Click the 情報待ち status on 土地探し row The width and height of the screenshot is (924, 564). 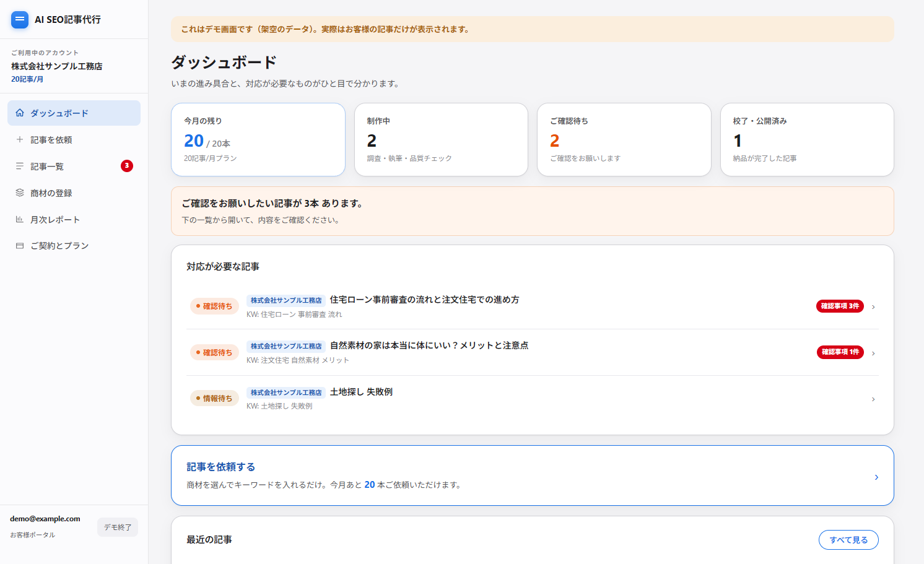pyautogui.click(x=214, y=398)
